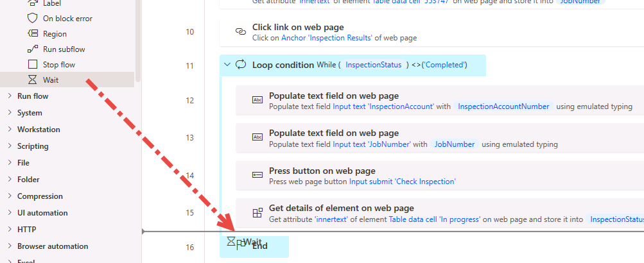This screenshot has width=644, height=263.
Task: Expand the Run flow actions group
Action: [x=9, y=96]
